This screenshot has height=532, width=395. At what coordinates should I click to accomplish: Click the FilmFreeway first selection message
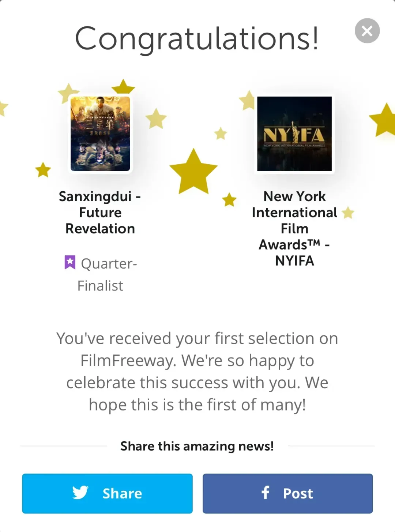pos(197,371)
